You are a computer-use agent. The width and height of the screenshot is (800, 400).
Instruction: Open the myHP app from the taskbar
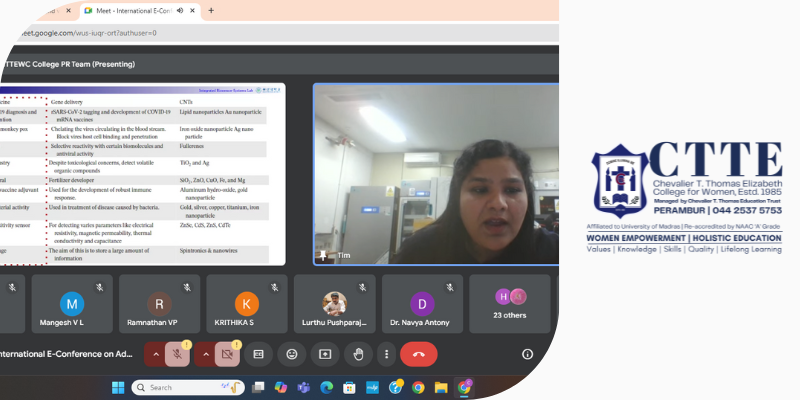pyautogui.click(x=372, y=388)
